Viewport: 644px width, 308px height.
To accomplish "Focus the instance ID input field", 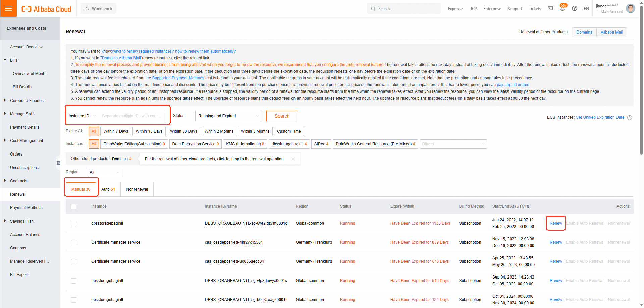I will [132, 116].
